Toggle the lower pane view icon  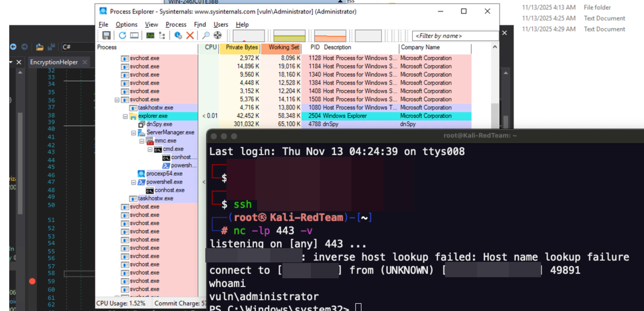(134, 35)
